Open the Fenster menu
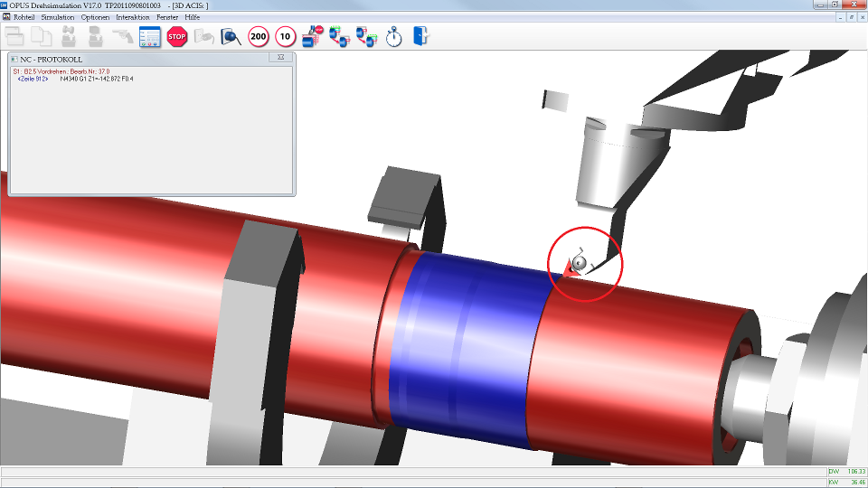This screenshot has height=488, width=868. click(x=167, y=17)
